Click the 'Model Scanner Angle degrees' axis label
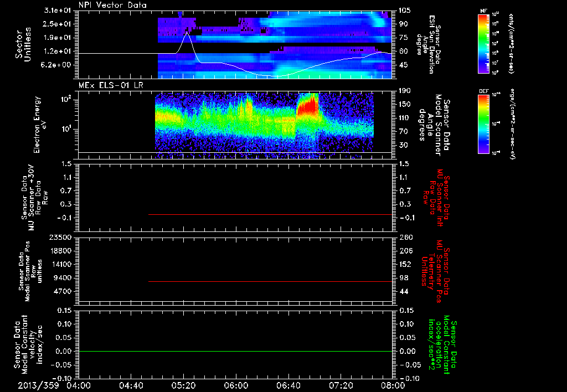 point(434,125)
